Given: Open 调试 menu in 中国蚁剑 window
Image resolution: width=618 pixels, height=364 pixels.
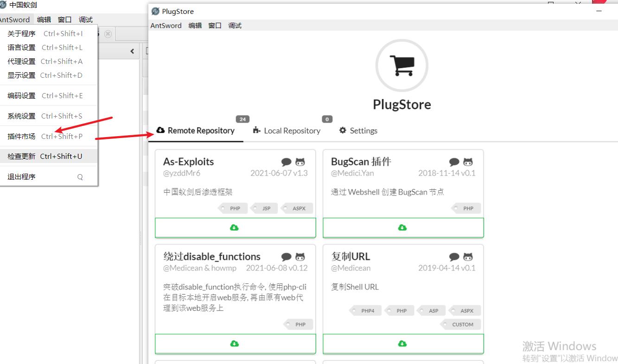Looking at the screenshot, I should 86,19.
